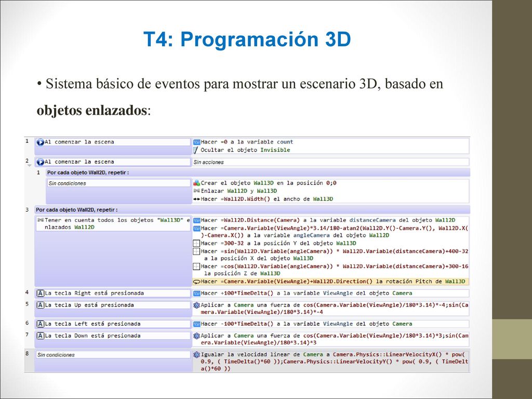
Task: Select event 3 header 'Por cada objeto Wall2D, repetir'
Action: pyautogui.click(x=252, y=210)
